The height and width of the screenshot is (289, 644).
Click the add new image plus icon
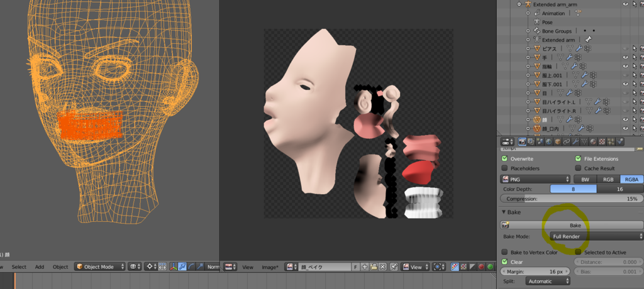(365, 267)
